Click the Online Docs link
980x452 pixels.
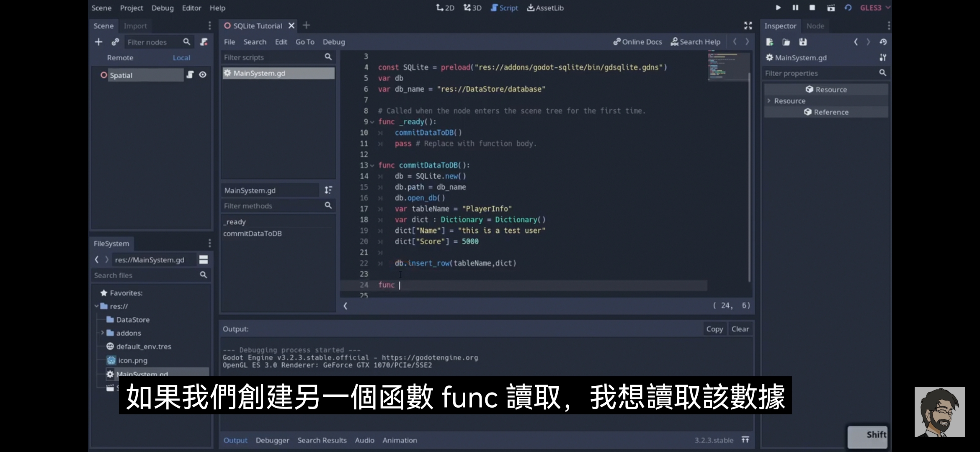coord(637,41)
